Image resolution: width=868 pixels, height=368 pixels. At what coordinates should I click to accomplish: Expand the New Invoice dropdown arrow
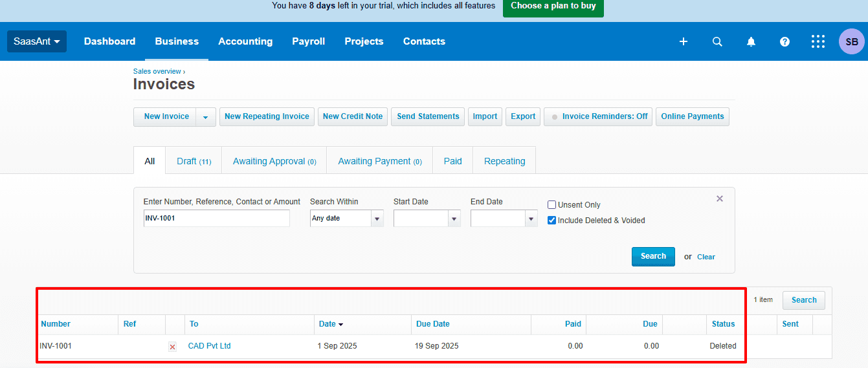click(x=205, y=117)
